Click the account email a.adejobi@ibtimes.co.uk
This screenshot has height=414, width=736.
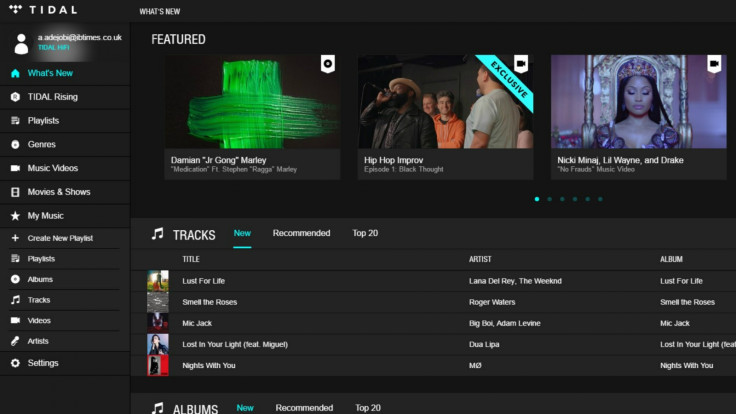tap(80, 38)
